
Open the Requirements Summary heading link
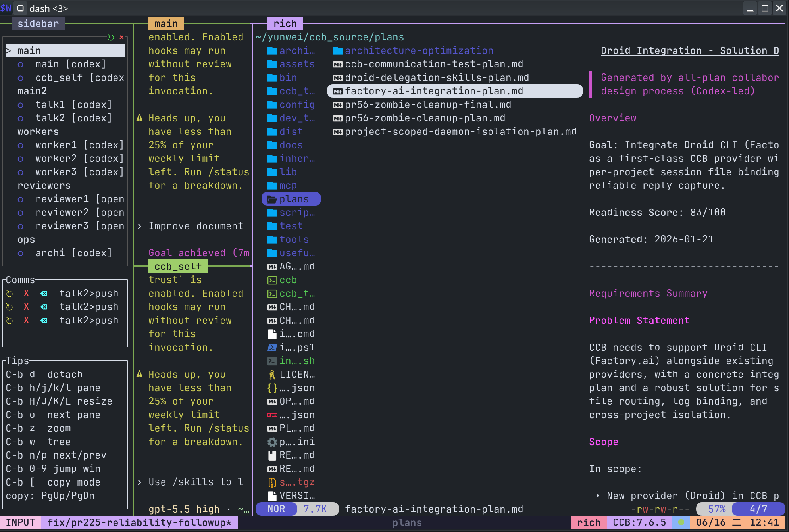point(649,294)
